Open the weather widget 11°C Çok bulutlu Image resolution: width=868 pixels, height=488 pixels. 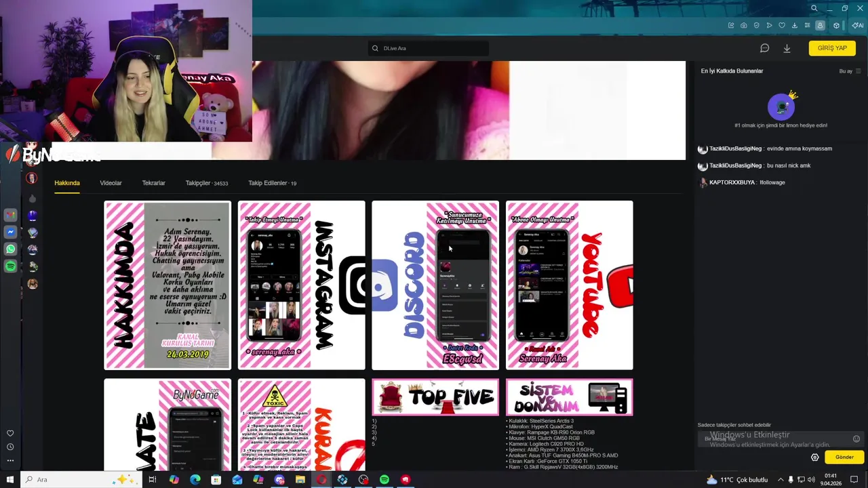[x=736, y=480]
